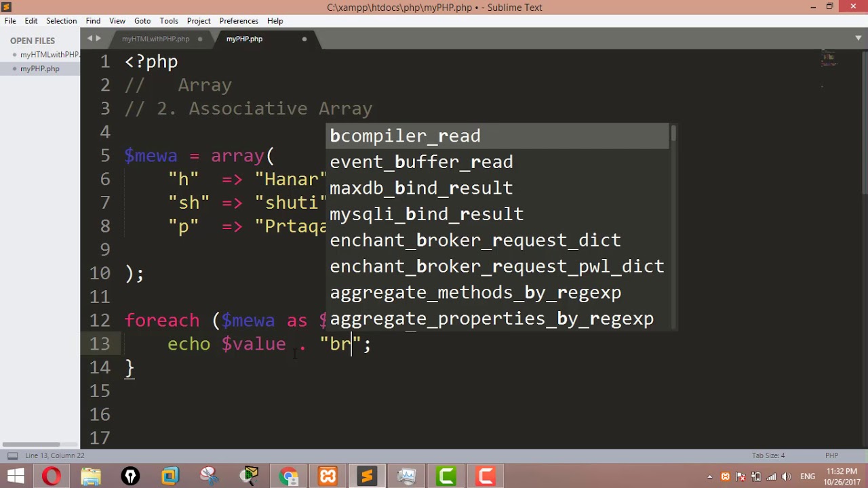Select the myPHP.php editor tab
Viewport: 868px width, 488px height.
(244, 39)
